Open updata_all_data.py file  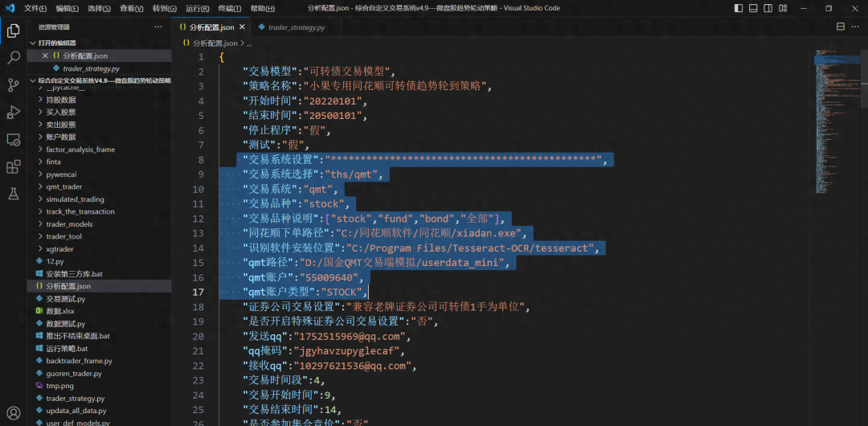click(100, 411)
